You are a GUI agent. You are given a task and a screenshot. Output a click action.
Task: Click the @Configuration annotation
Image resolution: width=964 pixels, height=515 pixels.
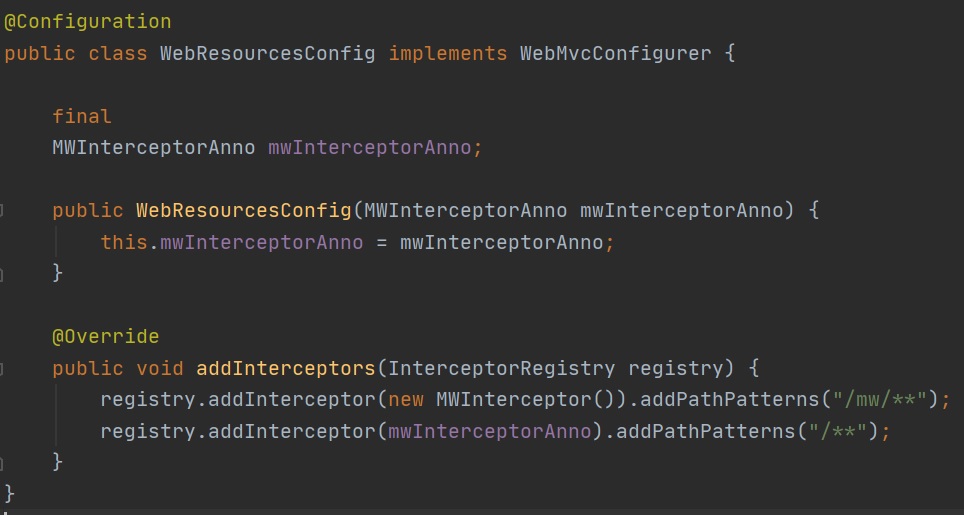pos(87,21)
